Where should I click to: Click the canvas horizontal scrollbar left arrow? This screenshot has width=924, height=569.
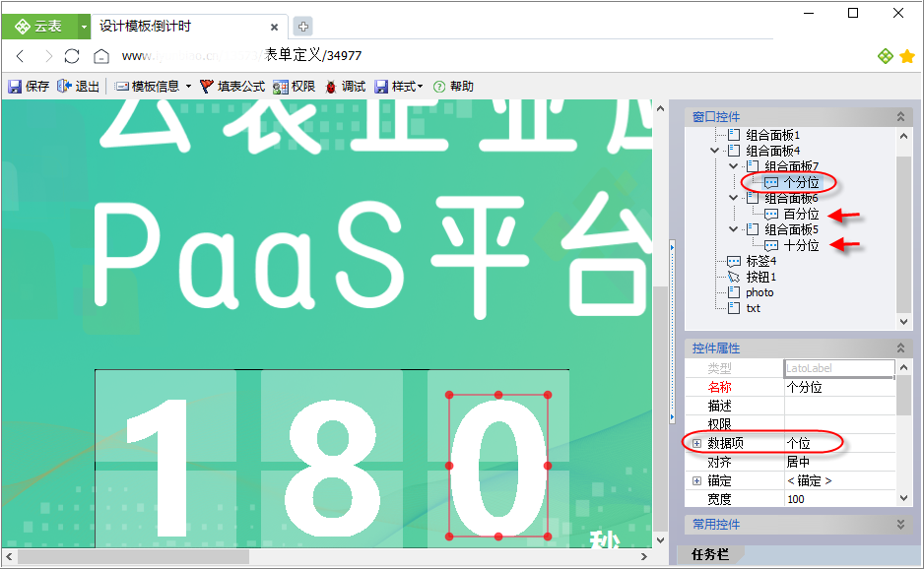coord(9,556)
